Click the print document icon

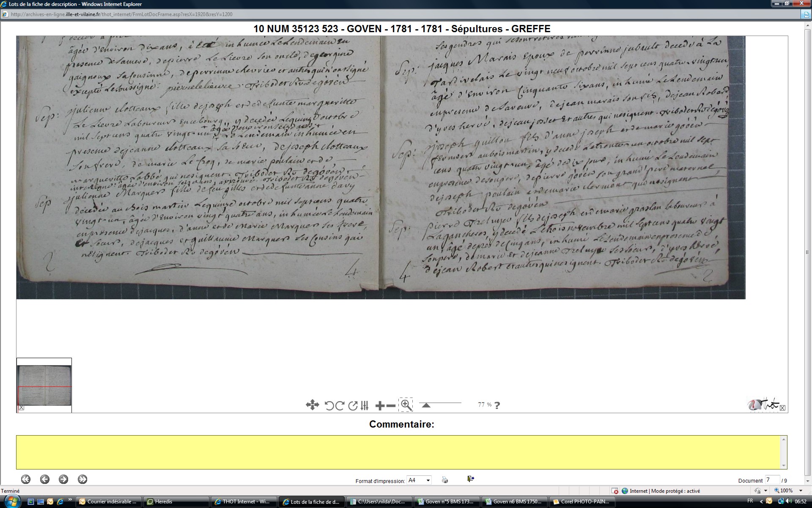(445, 480)
